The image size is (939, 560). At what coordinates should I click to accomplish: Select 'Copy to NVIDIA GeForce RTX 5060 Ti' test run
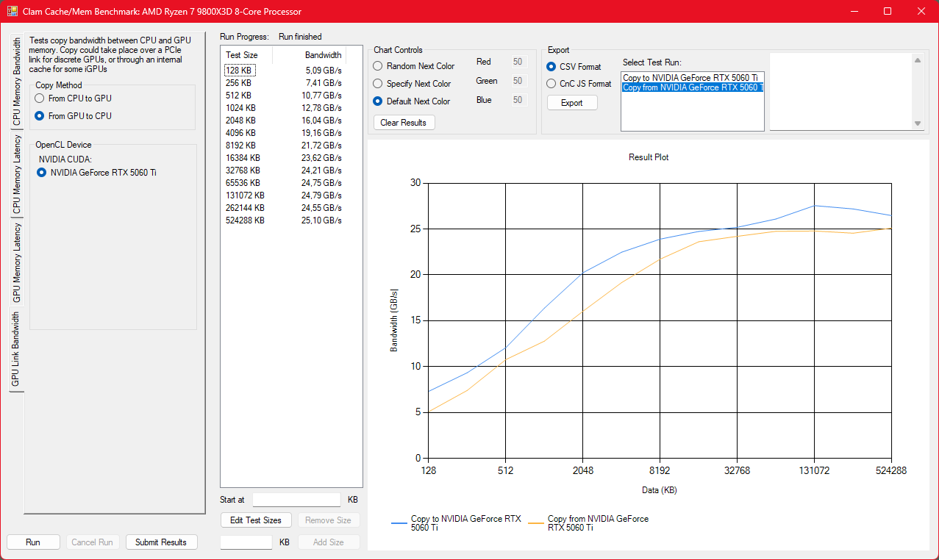coord(692,77)
